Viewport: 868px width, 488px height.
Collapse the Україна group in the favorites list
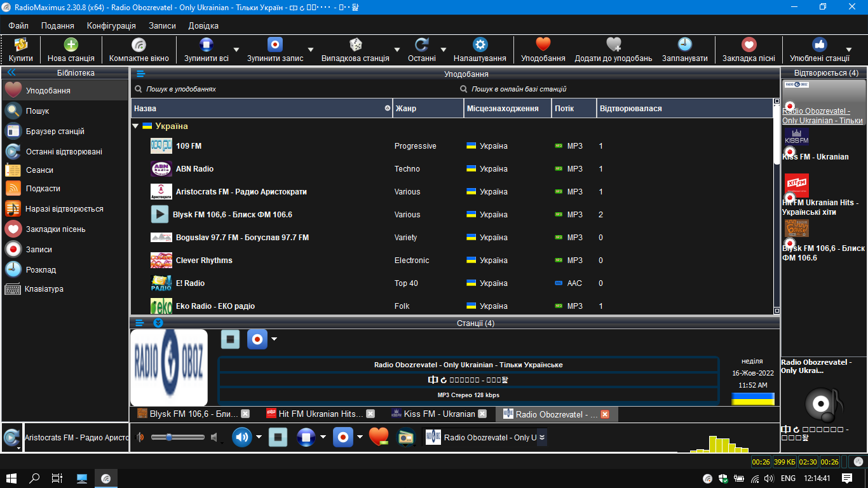(x=135, y=126)
